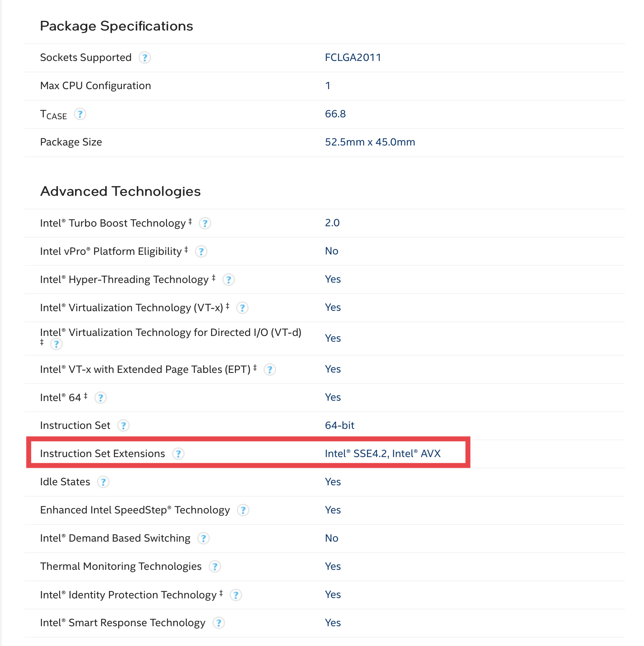The image size is (644, 646).
Task: Open help for Intel Turbo Boost Technology
Action: point(205,223)
